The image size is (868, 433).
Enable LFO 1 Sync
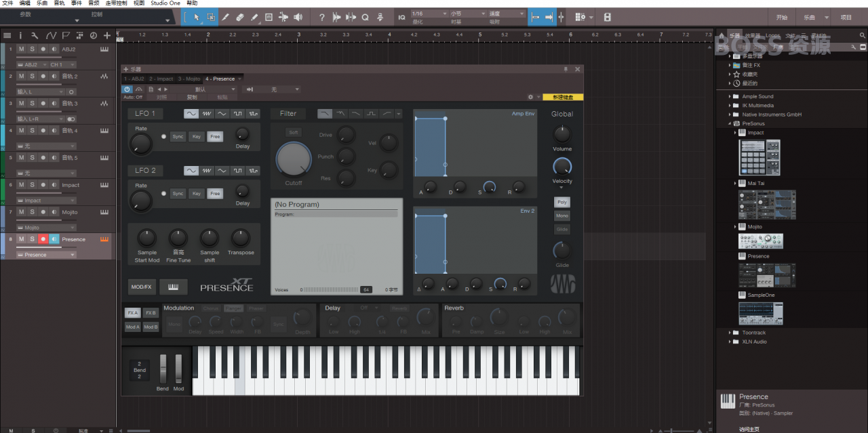178,136
